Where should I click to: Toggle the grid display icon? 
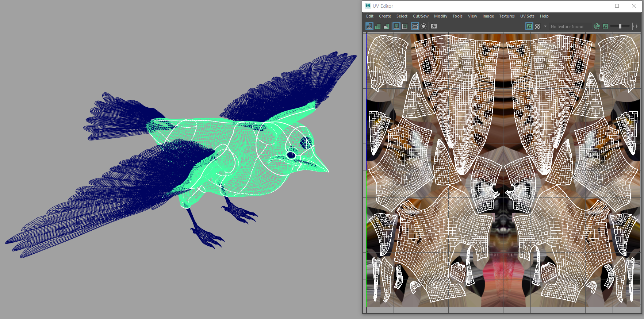click(415, 26)
